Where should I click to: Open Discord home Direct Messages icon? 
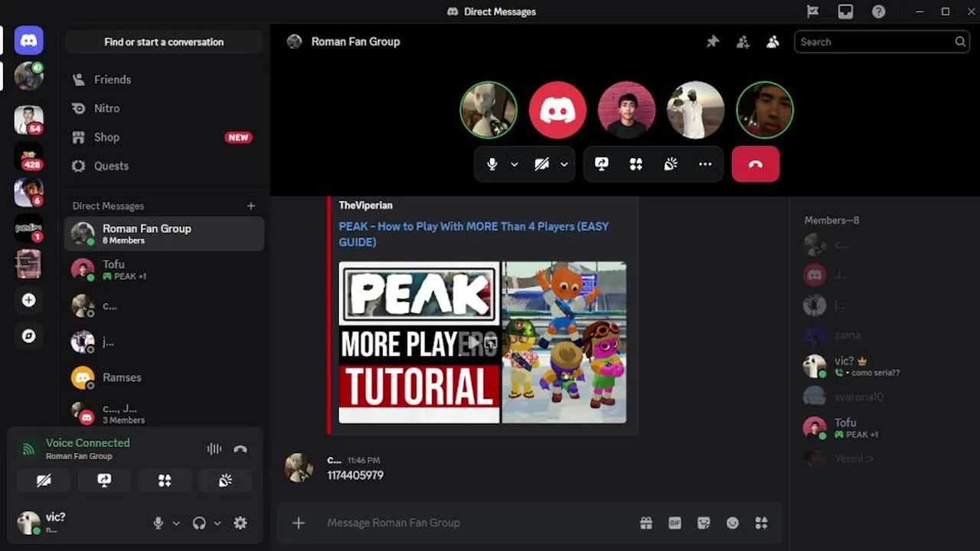pos(28,40)
